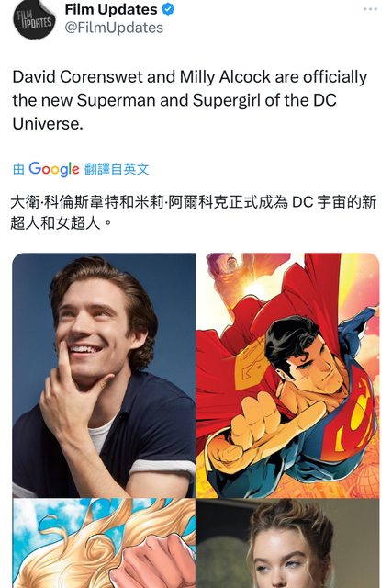This screenshot has width=392, height=588.
Task: Click the English tweet text about Superman
Action: pyautogui.click(x=190, y=100)
